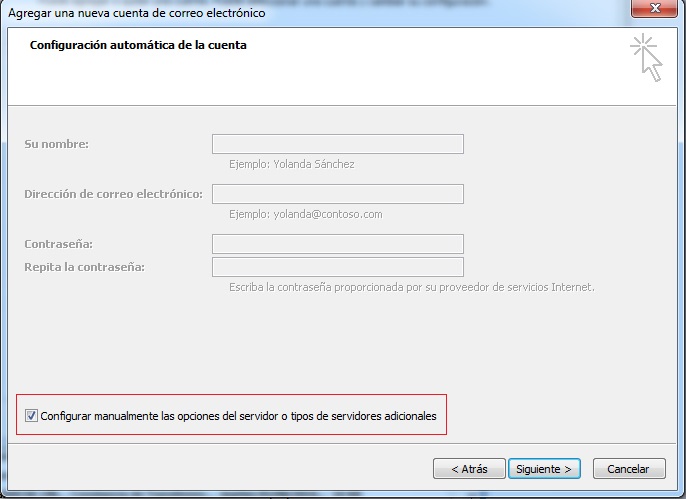Click the 'Dirección de correo electrónico:' label
The image size is (686, 499).
(x=113, y=194)
